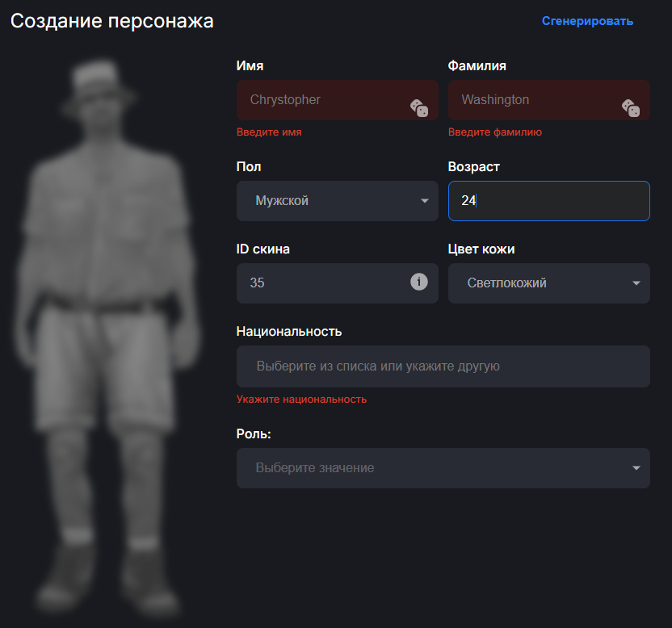
Task: Focus the Фамилия field with Washington placeholder
Action: [x=549, y=100]
